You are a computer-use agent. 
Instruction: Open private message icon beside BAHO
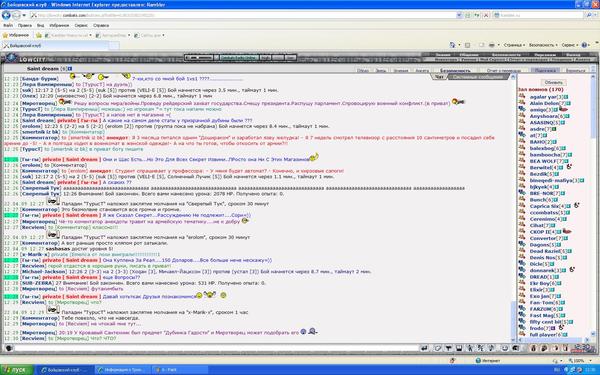click(522, 142)
